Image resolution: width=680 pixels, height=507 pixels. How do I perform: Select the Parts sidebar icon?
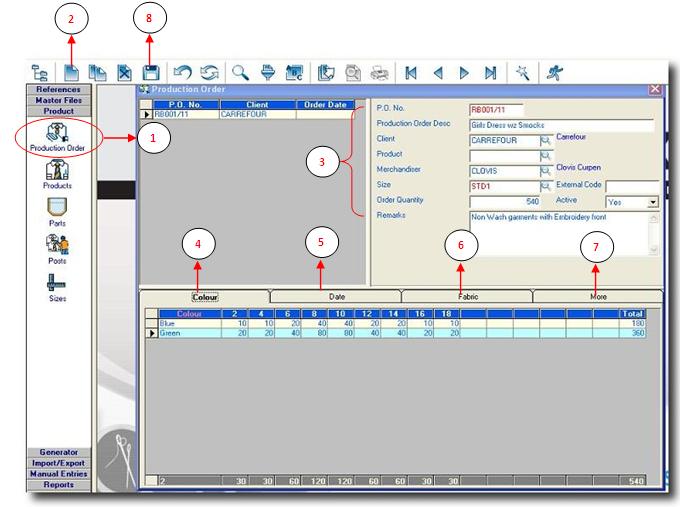coord(57,210)
